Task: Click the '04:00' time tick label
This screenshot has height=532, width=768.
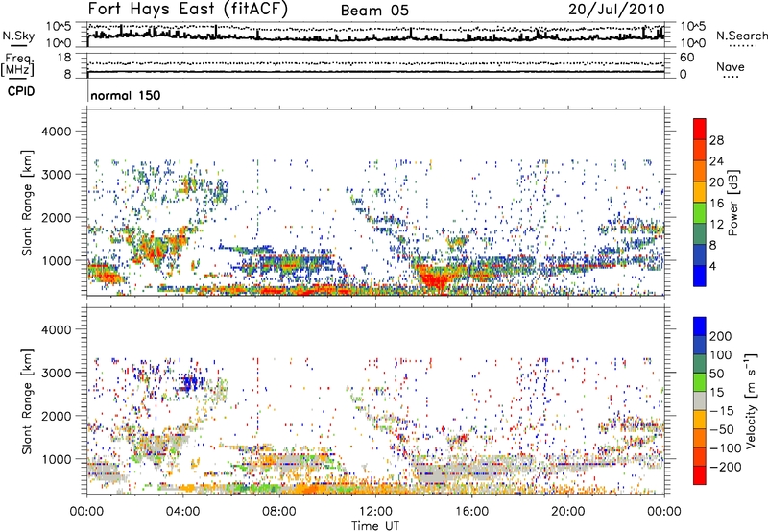Action: pyautogui.click(x=182, y=511)
